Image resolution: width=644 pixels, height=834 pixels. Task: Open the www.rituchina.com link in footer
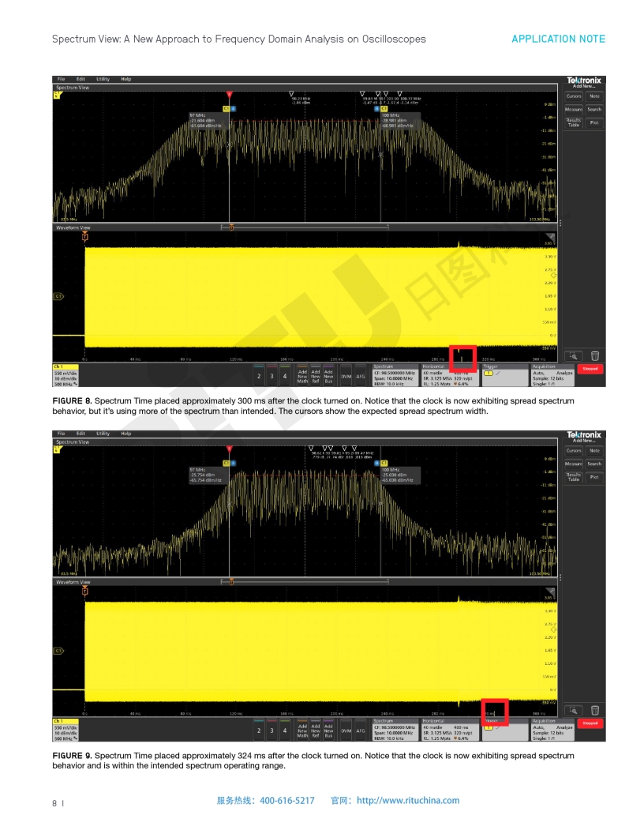coord(407,800)
